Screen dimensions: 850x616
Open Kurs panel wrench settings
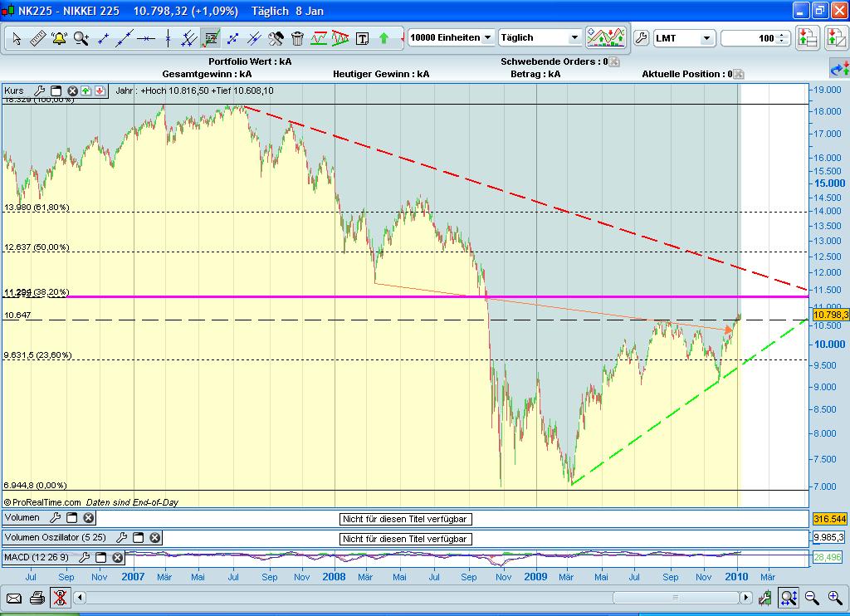[39, 90]
